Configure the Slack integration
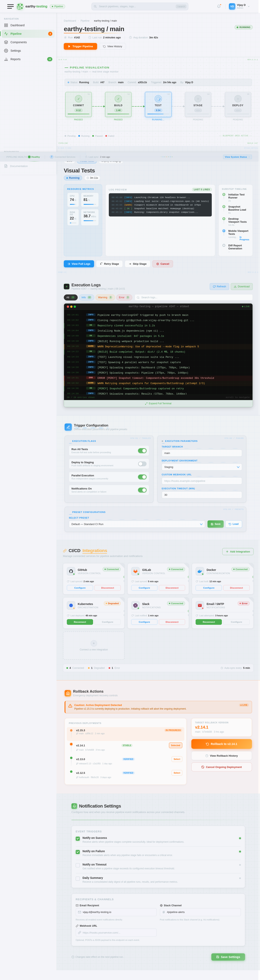 point(145,622)
